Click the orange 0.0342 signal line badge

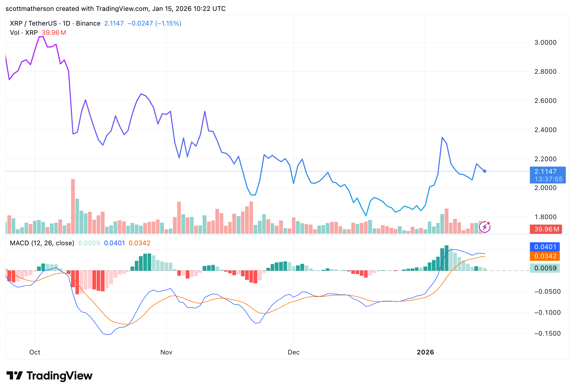pyautogui.click(x=545, y=256)
